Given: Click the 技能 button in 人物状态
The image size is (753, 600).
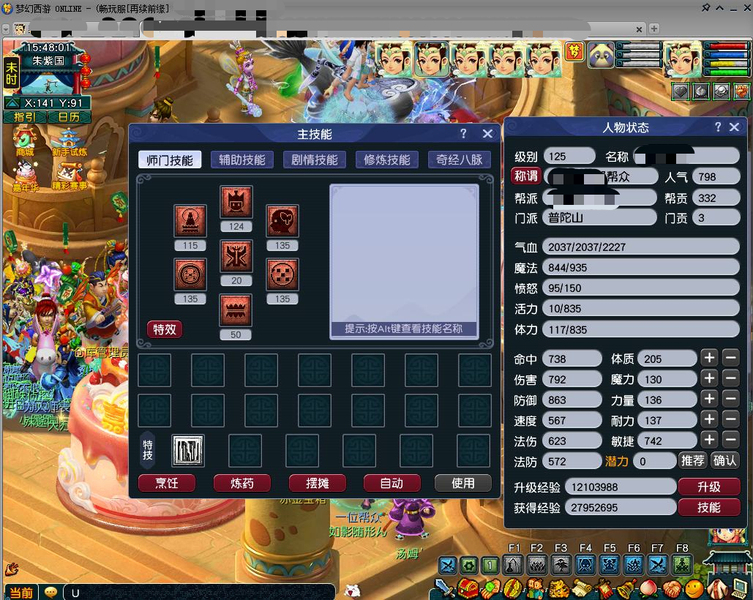Looking at the screenshot, I should tap(709, 507).
